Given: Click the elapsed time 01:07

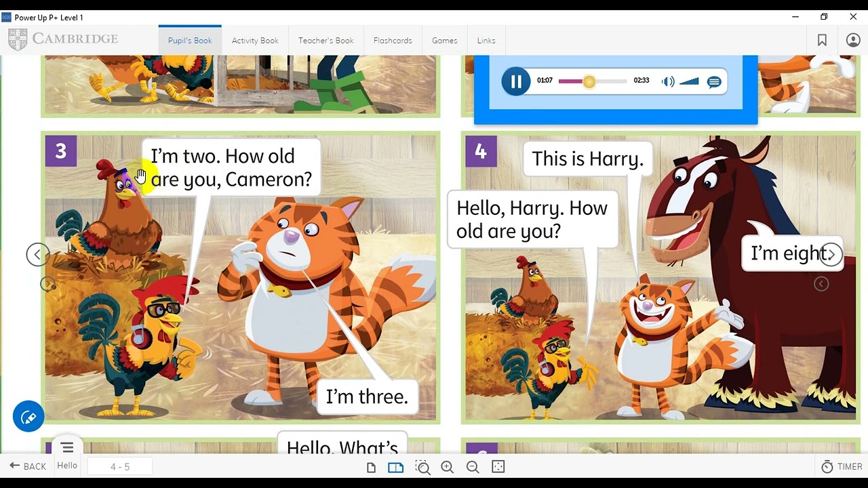Looking at the screenshot, I should [545, 81].
